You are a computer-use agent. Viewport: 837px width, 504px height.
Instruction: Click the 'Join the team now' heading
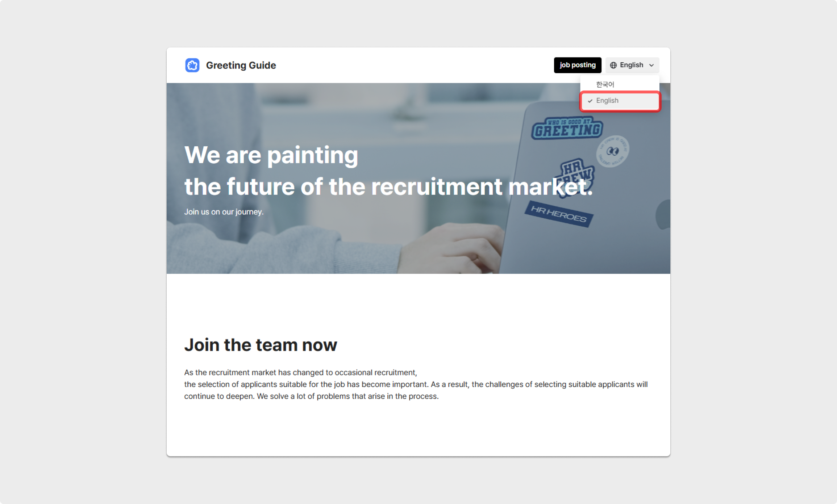coord(261,345)
